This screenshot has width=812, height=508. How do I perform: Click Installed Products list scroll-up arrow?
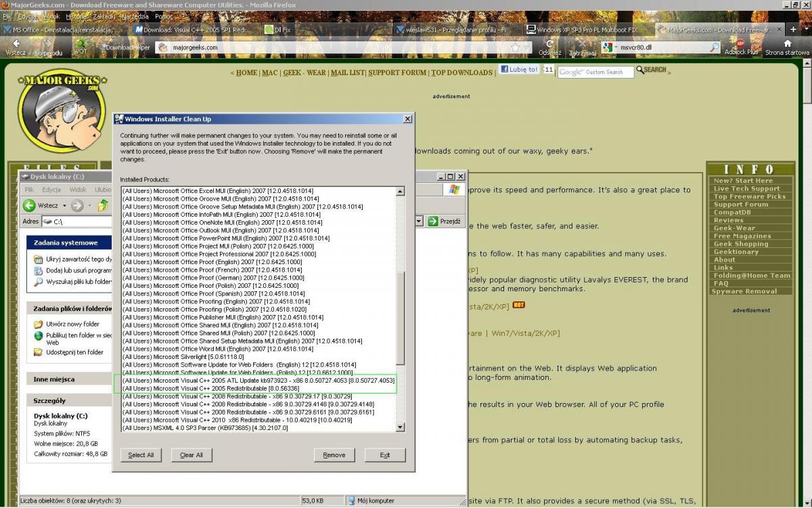click(400, 192)
